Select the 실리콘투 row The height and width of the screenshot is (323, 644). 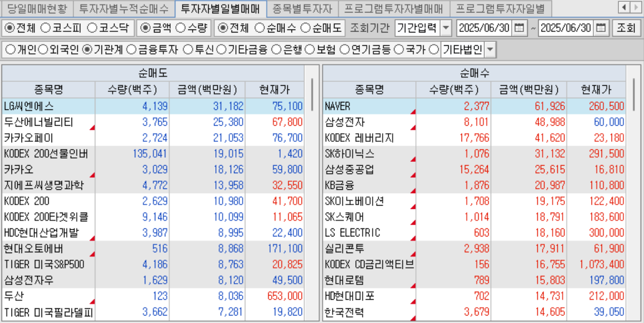475,249
